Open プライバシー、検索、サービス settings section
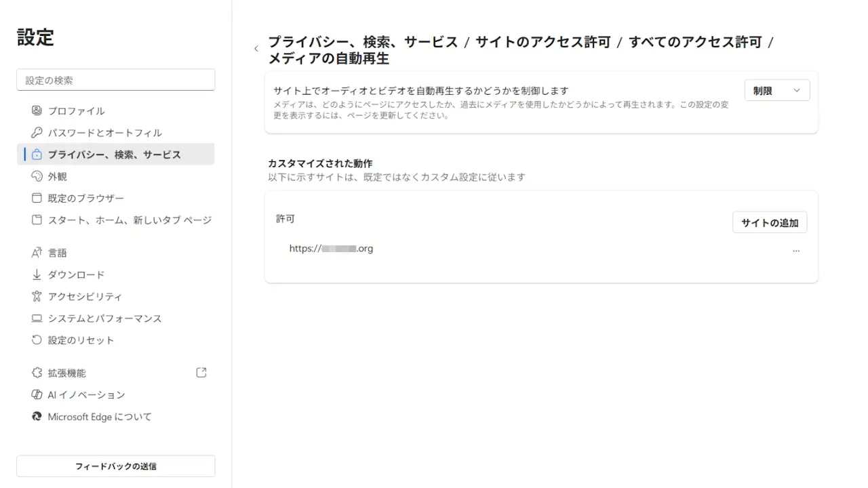Screen dimensions: 868x488 114,155
